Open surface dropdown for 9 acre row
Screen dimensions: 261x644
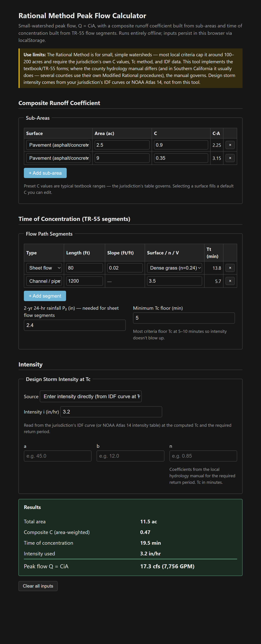[x=58, y=158]
